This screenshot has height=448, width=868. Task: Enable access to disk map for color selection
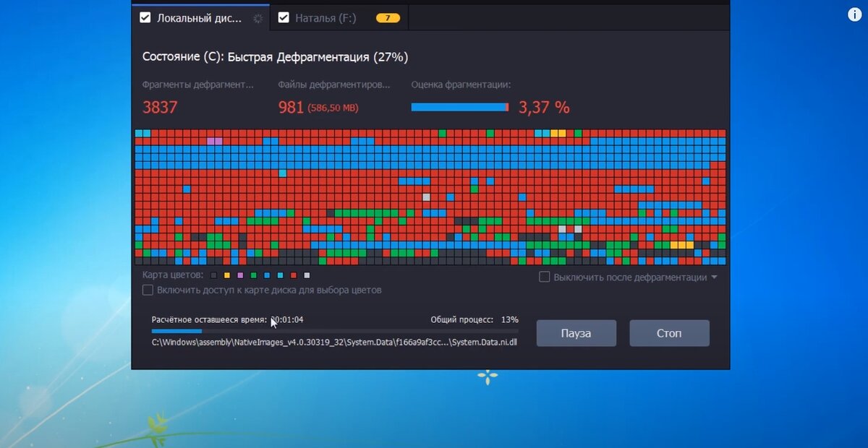click(x=147, y=289)
